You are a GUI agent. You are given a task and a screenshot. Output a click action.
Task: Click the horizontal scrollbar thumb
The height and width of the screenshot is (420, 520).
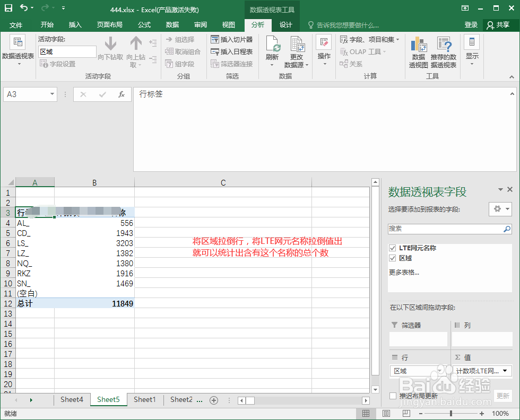point(250,400)
